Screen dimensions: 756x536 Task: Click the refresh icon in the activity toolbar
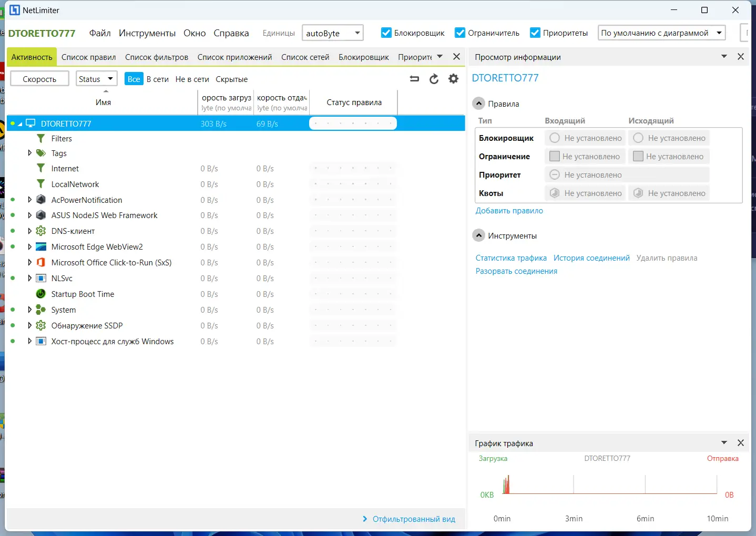434,79
